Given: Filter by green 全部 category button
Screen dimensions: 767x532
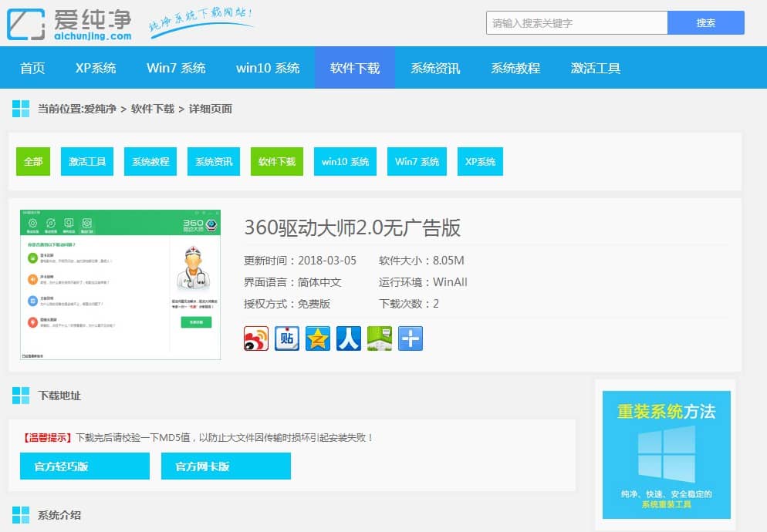Looking at the screenshot, I should coord(33,161).
